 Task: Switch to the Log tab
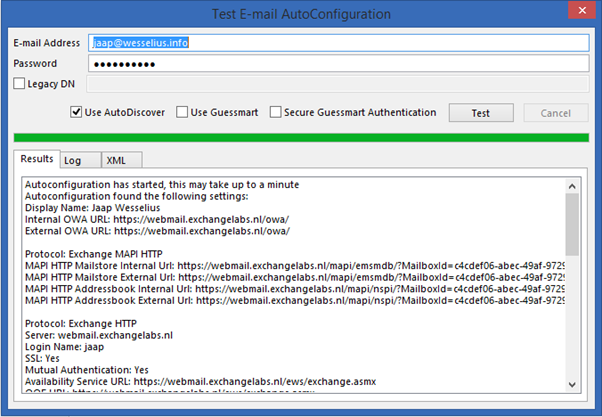point(72,160)
